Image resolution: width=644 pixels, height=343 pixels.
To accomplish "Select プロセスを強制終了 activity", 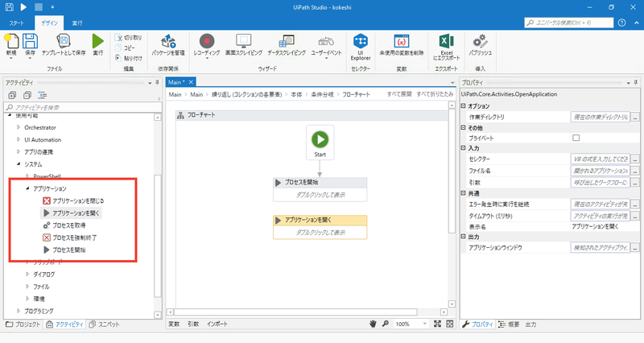I will [70, 238].
